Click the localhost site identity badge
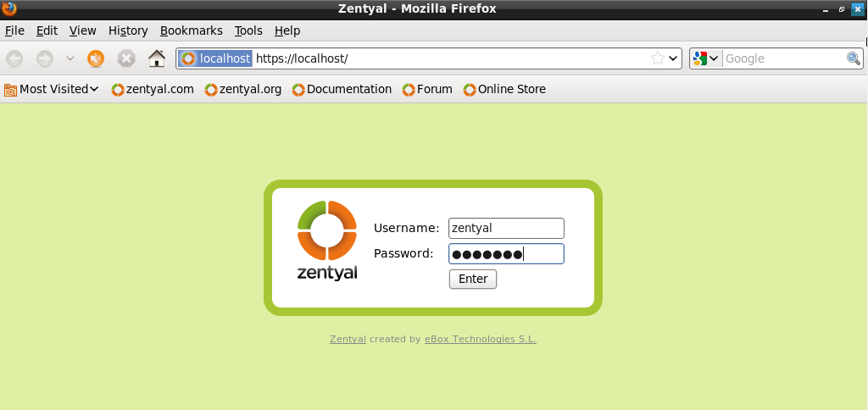 [x=216, y=58]
